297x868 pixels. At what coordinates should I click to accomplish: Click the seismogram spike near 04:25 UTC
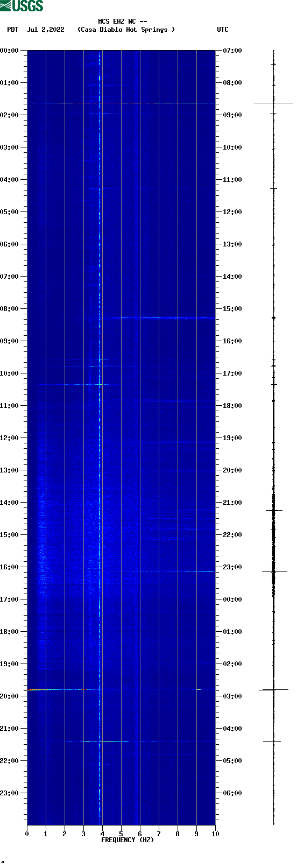(x=272, y=741)
